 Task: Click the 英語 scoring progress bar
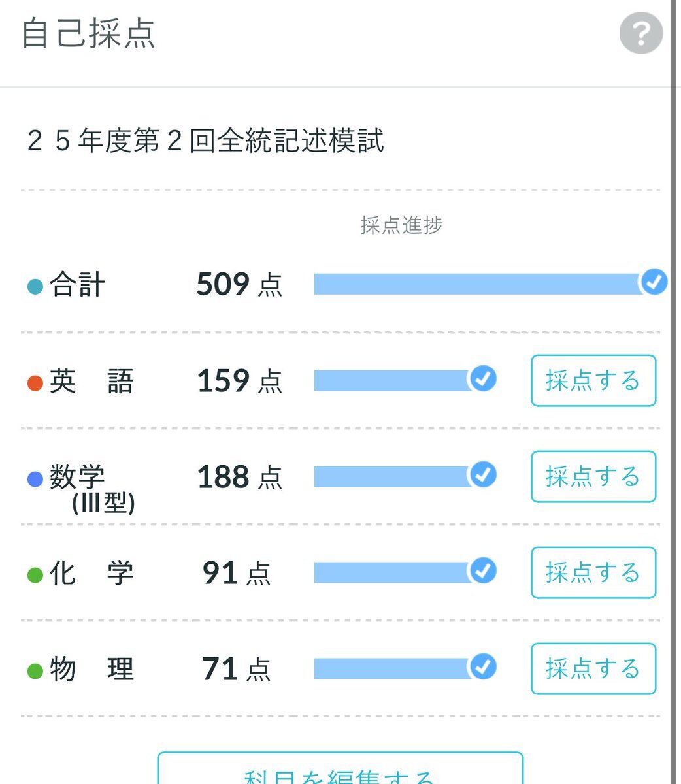(397, 380)
